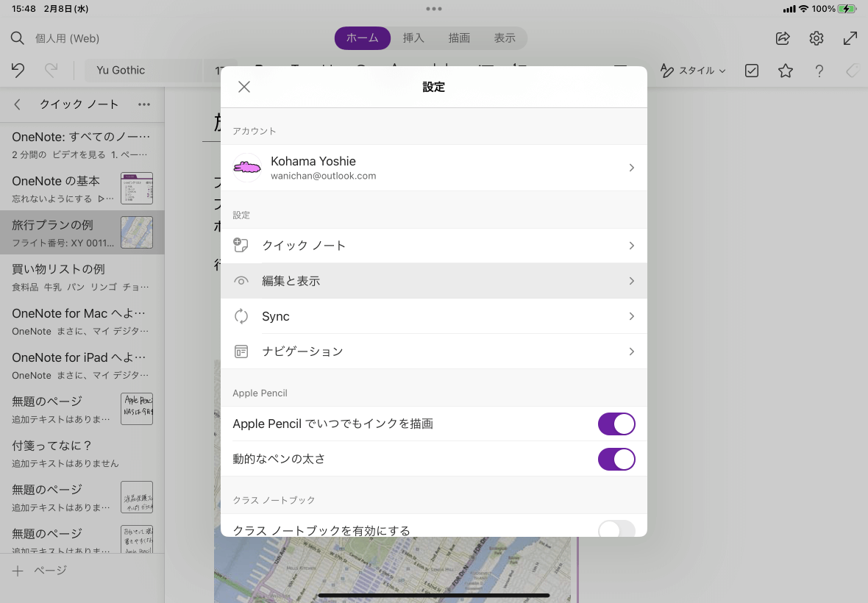Click the search magnifier icon
Image resolution: width=868 pixels, height=603 pixels.
coord(17,38)
